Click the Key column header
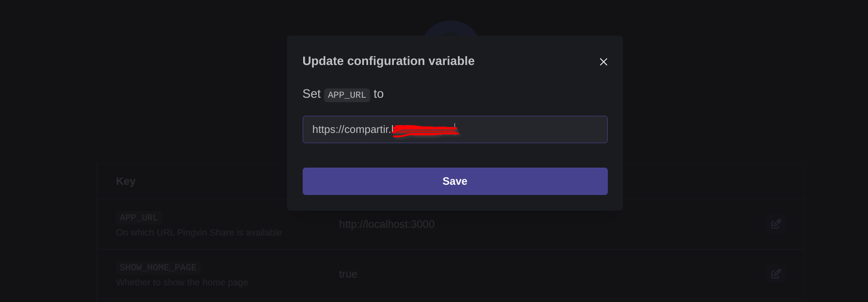The height and width of the screenshot is (302, 868). [125, 181]
